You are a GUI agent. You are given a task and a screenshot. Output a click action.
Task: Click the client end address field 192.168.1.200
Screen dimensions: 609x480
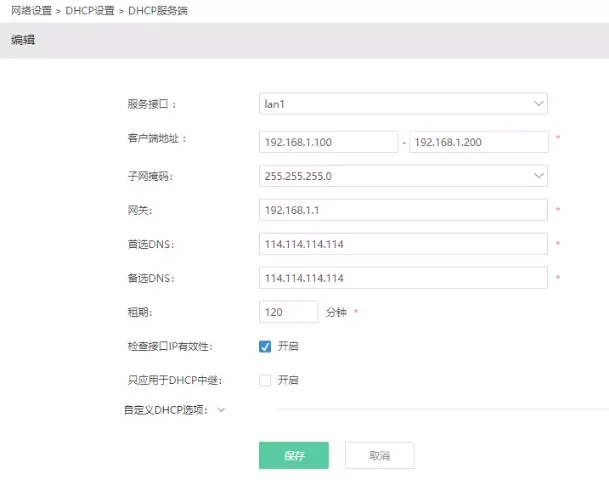click(x=479, y=142)
